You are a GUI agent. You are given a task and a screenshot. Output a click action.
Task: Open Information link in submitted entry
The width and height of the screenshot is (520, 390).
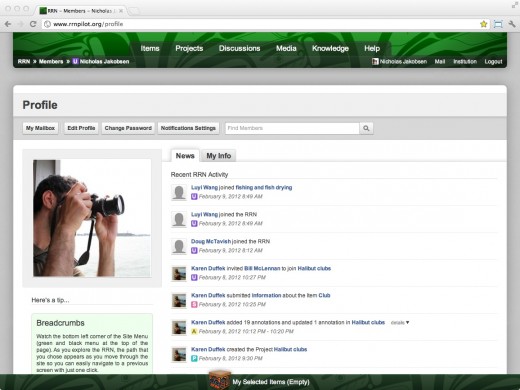coord(266,295)
